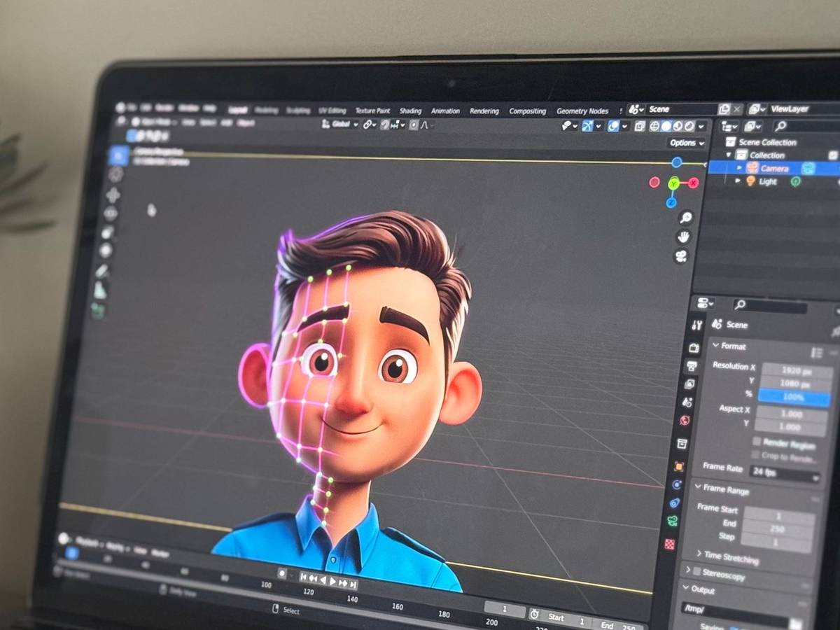
Task: Open the Object Data green camera tab
Action: [673, 521]
